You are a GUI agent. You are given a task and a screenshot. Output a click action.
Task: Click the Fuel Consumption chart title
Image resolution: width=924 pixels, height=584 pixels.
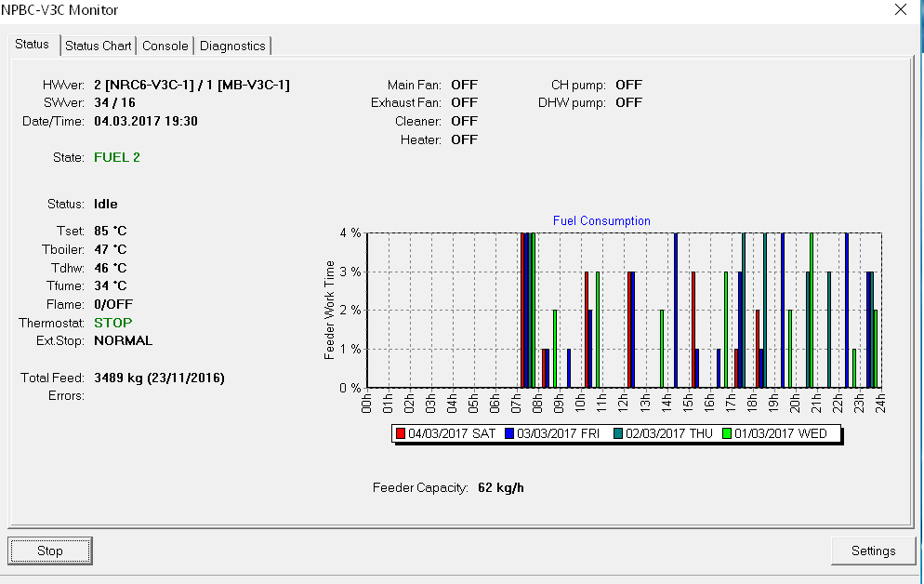tap(601, 220)
